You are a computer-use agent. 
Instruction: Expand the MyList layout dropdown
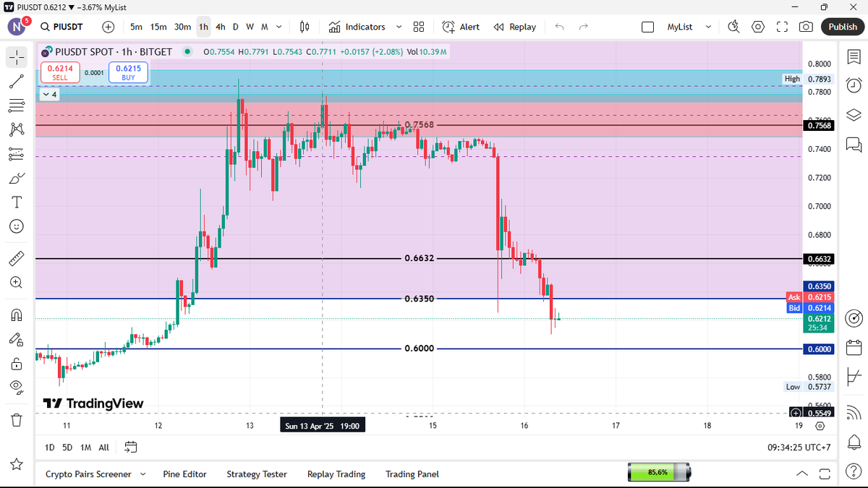(x=708, y=27)
